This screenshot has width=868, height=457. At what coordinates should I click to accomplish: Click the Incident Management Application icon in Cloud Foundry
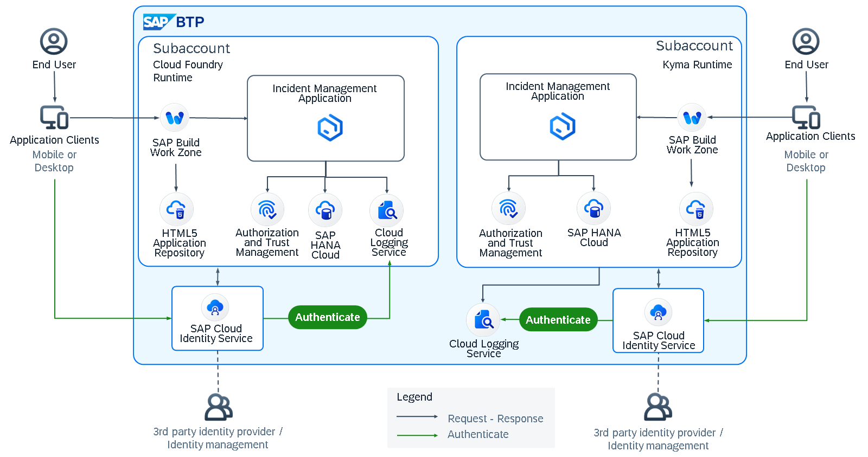click(x=330, y=128)
